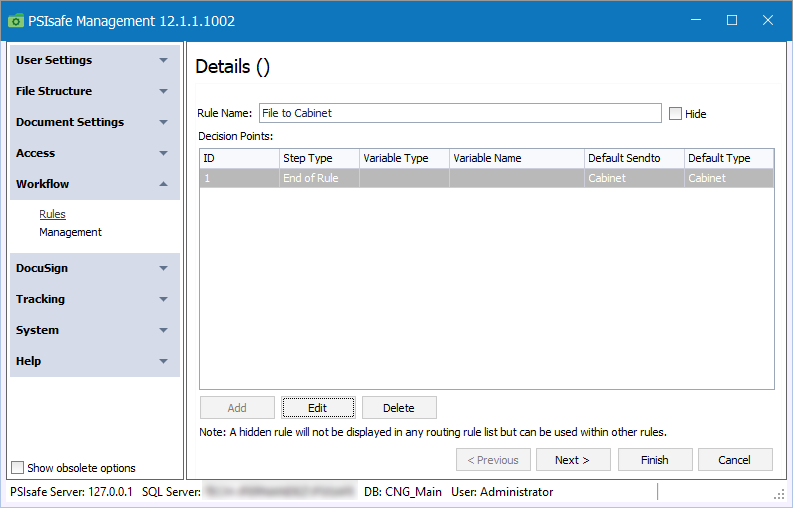Open the Help menu header
Viewport: 793px width, 508px height.
pyautogui.click(x=95, y=361)
